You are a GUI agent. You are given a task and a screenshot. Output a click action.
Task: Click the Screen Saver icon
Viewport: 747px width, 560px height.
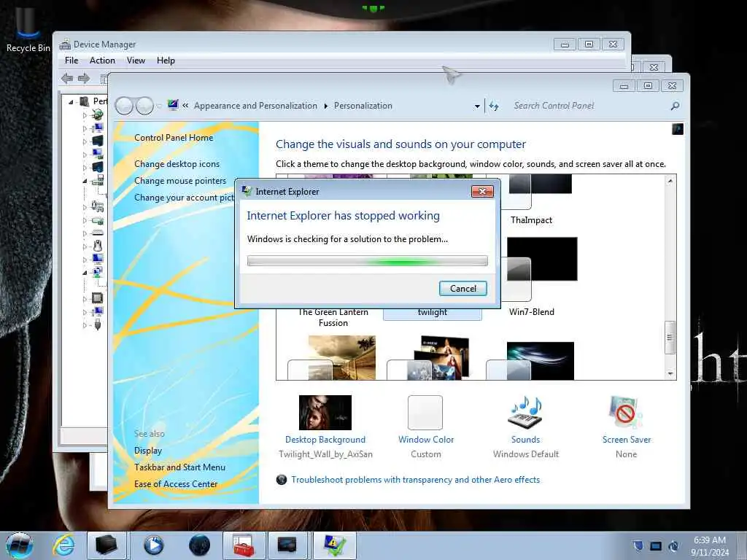coord(625,413)
